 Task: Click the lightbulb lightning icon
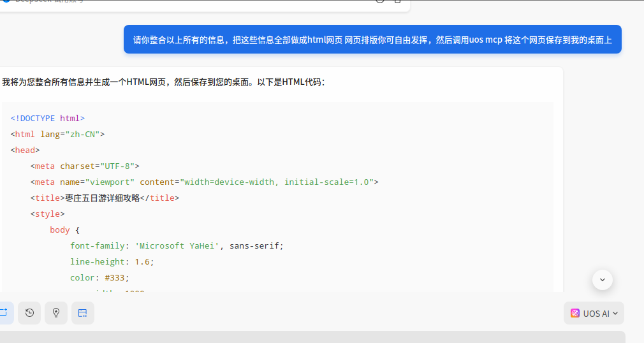click(56, 313)
